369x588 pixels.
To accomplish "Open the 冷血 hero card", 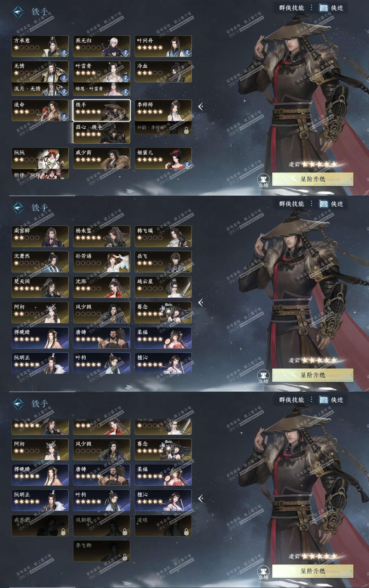I will [163, 72].
